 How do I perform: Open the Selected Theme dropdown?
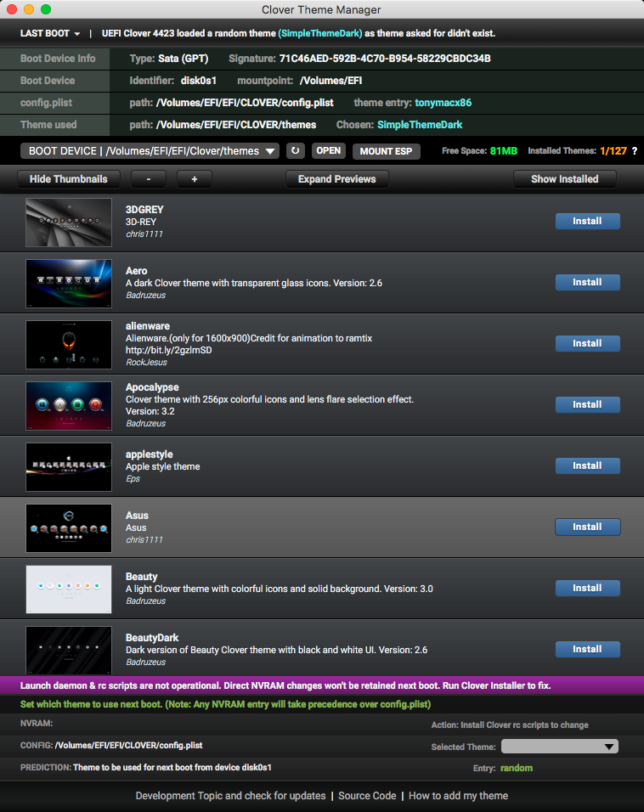560,747
